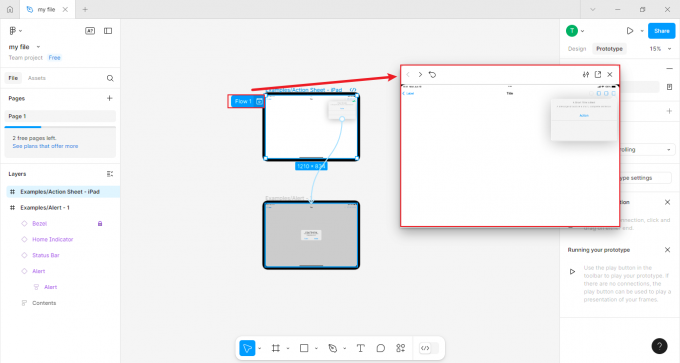This screenshot has height=363, width=680.
Task: Toggle the AI actions icon
Action: (x=90, y=31)
